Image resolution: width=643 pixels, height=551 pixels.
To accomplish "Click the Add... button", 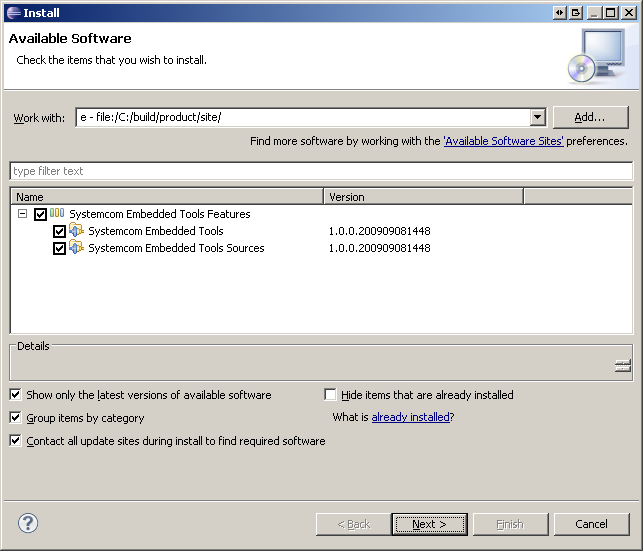I will 591,117.
